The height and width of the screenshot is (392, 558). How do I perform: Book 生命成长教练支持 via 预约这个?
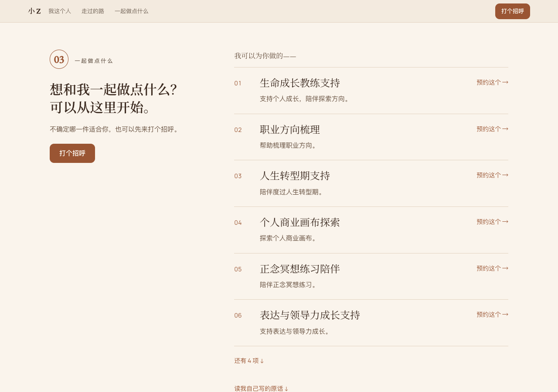(x=492, y=82)
